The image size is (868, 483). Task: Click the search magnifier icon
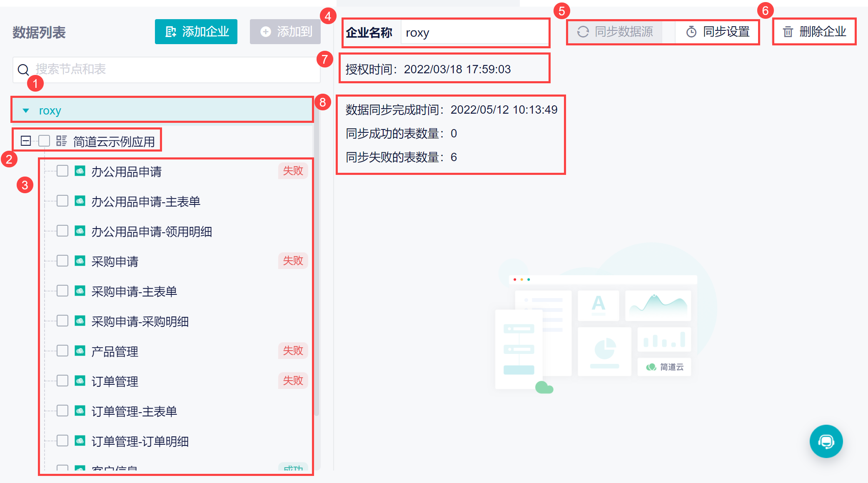click(x=23, y=70)
